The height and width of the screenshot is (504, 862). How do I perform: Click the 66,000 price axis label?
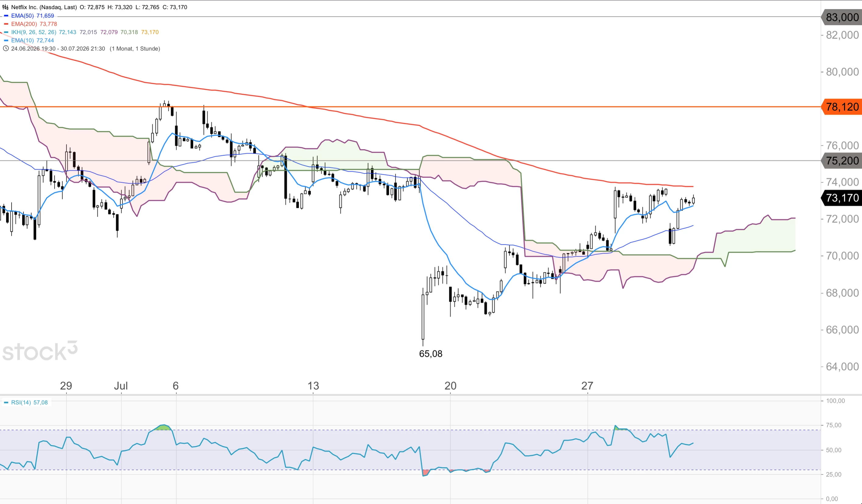click(842, 330)
